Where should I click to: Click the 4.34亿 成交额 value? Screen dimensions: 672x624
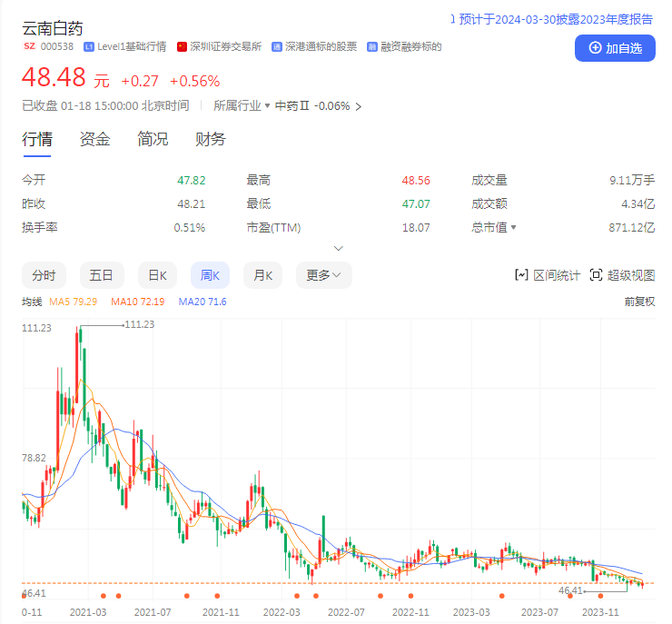point(638,204)
